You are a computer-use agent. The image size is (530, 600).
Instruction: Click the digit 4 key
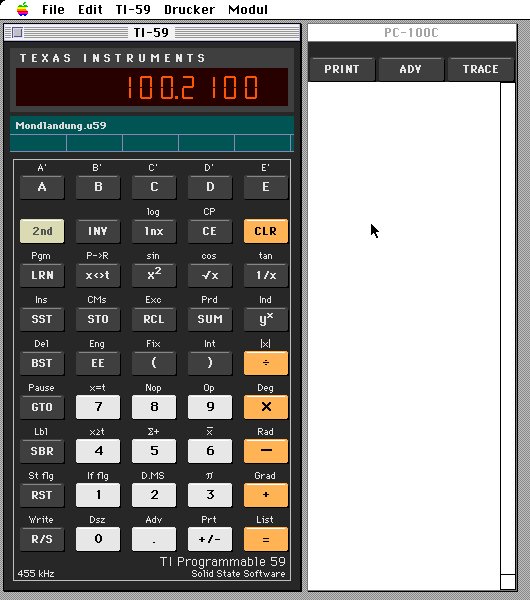(98, 451)
